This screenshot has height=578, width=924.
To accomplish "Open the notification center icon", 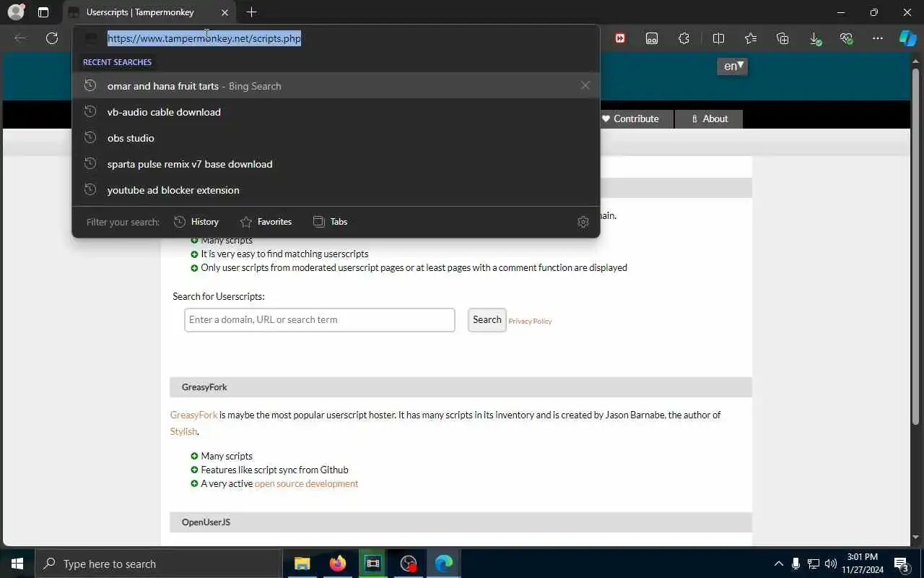I will [901, 564].
